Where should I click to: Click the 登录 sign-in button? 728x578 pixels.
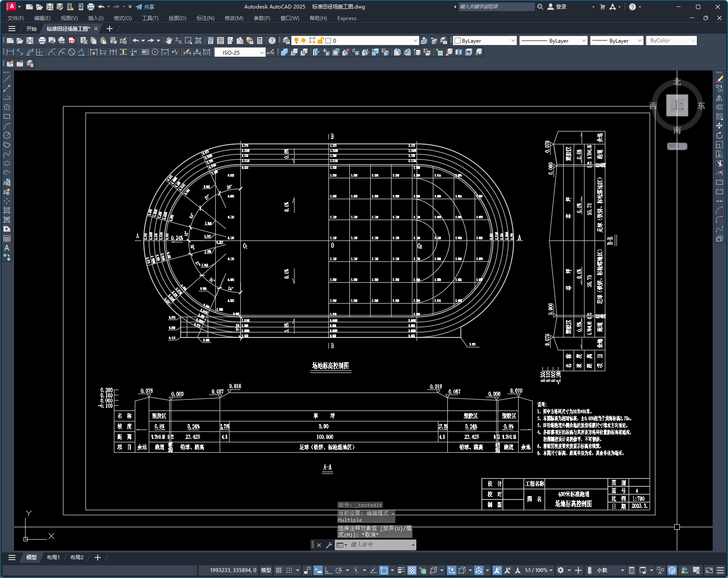(557, 7)
